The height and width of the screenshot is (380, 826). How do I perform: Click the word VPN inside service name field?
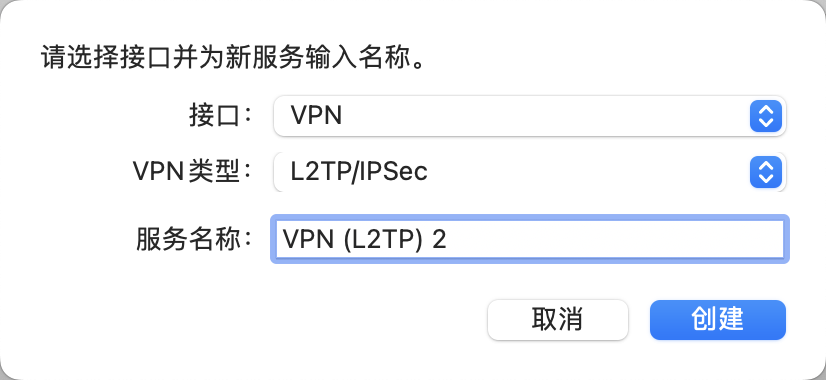pos(308,239)
